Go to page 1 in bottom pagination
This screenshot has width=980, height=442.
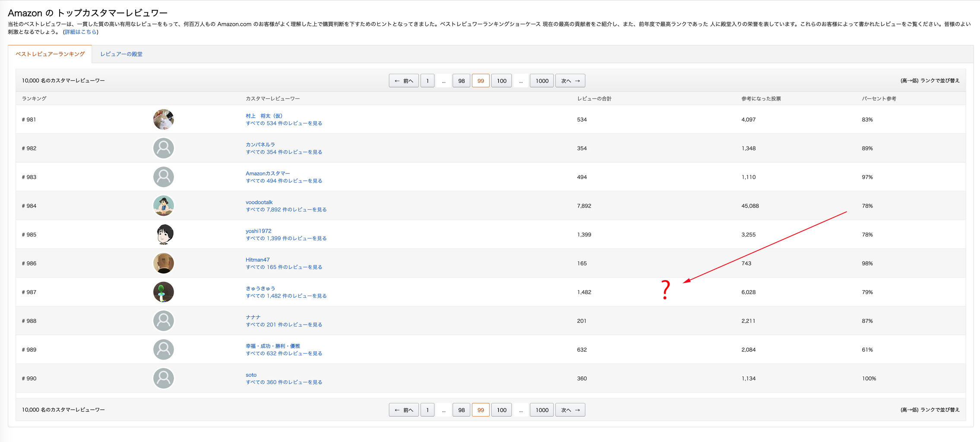coord(427,410)
